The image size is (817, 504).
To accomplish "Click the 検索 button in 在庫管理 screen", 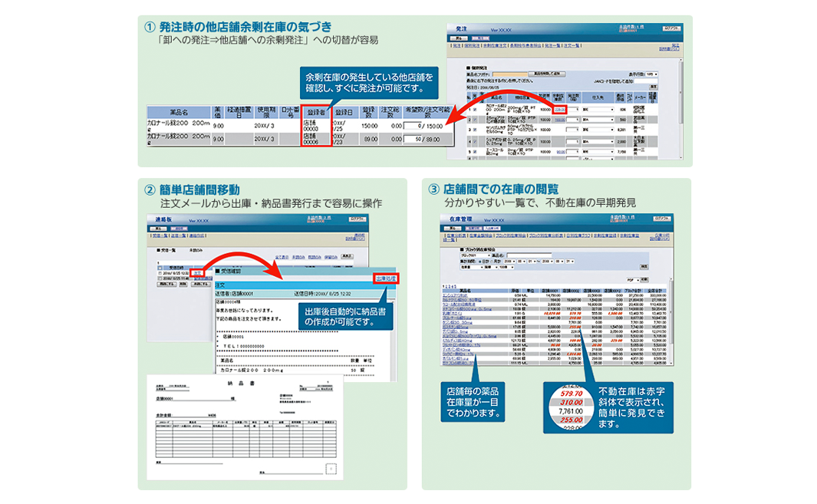I will 645,266.
